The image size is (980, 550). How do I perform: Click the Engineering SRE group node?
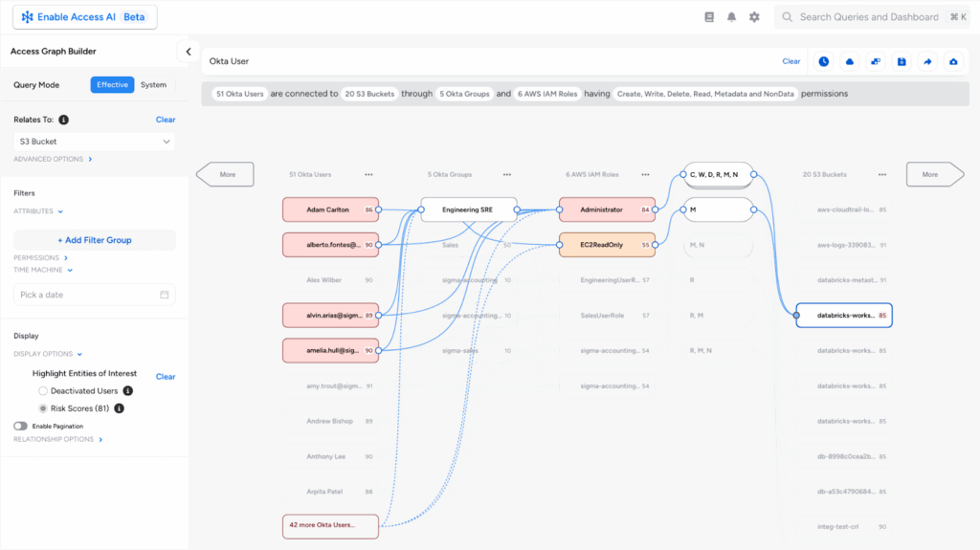[468, 209]
